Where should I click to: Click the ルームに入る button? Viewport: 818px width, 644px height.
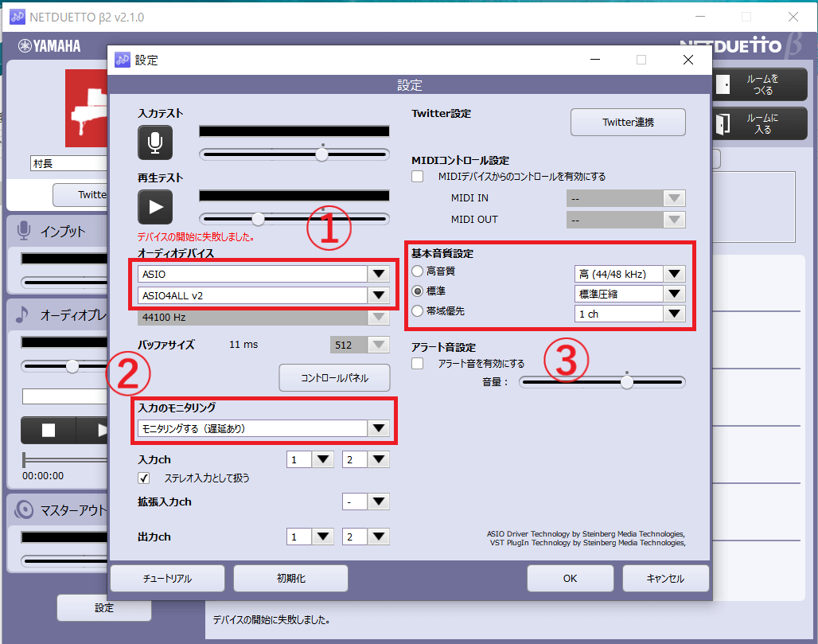click(x=760, y=123)
